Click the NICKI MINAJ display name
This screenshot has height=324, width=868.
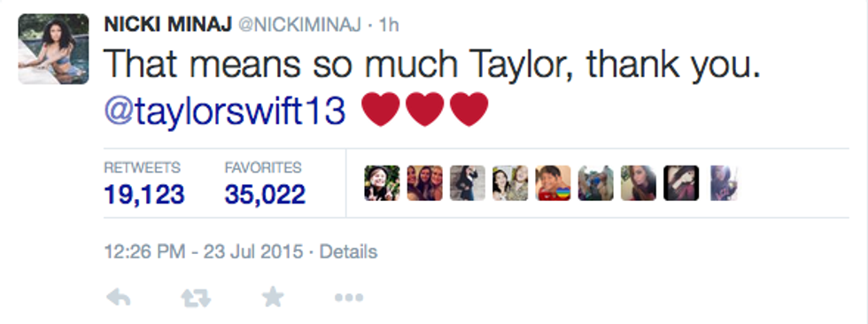point(167,24)
